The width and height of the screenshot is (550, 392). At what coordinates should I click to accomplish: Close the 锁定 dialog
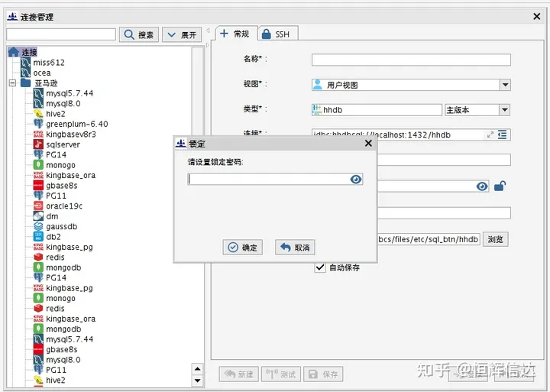coord(368,143)
